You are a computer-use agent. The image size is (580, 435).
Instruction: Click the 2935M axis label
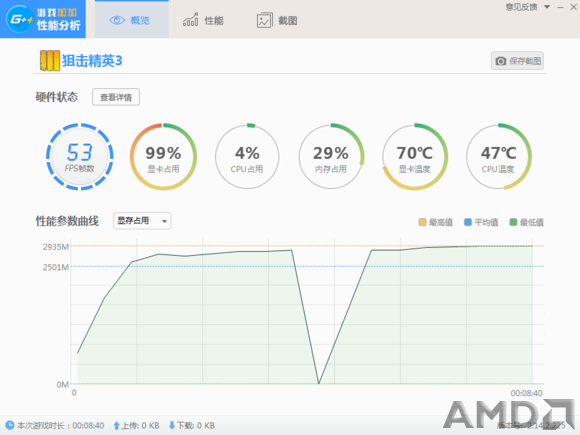(56, 247)
